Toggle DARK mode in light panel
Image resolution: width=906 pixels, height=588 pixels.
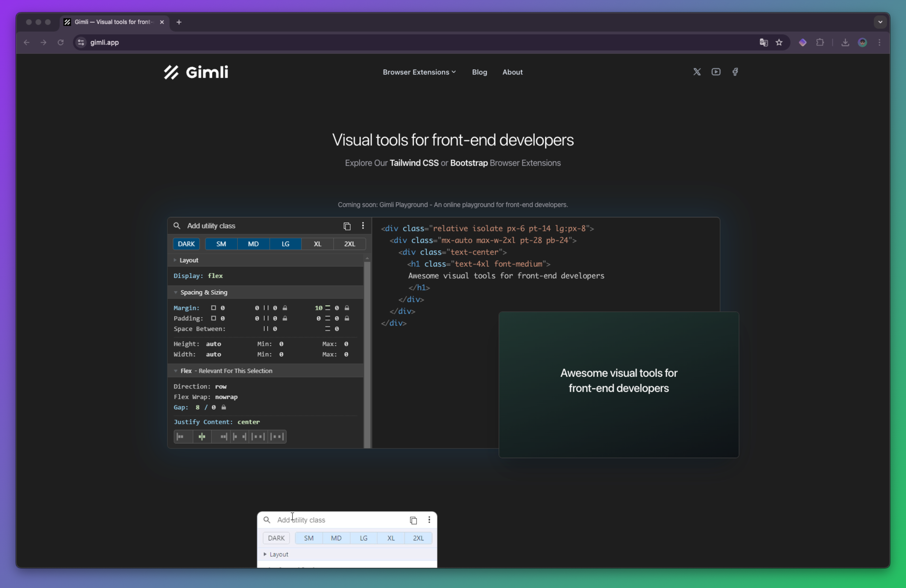(x=276, y=538)
